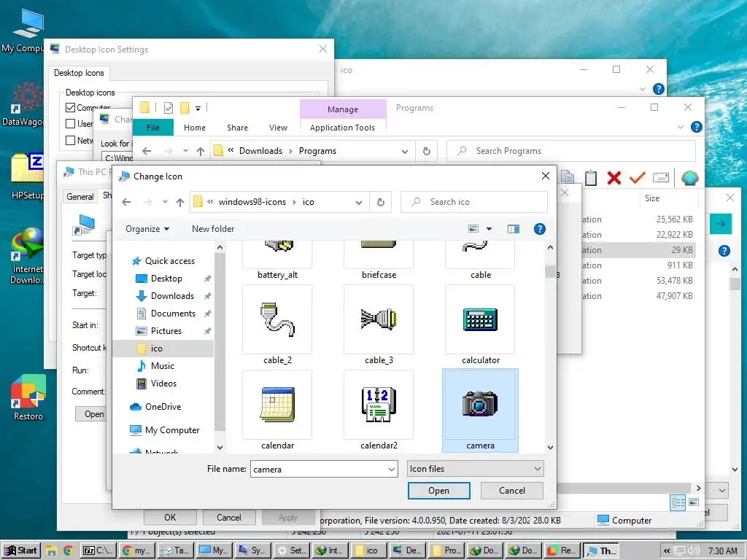Click the File name text field
Screen dimensions: 747x560
click(x=318, y=469)
